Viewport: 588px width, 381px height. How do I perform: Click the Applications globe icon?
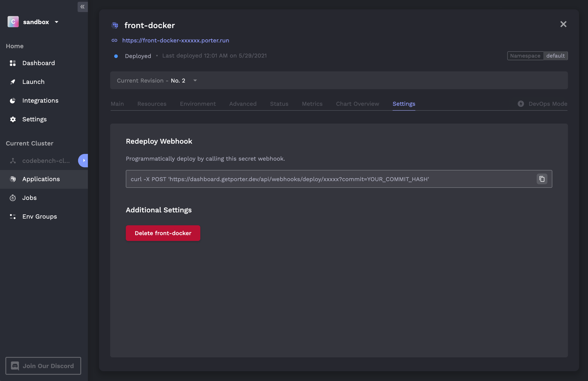point(13,179)
